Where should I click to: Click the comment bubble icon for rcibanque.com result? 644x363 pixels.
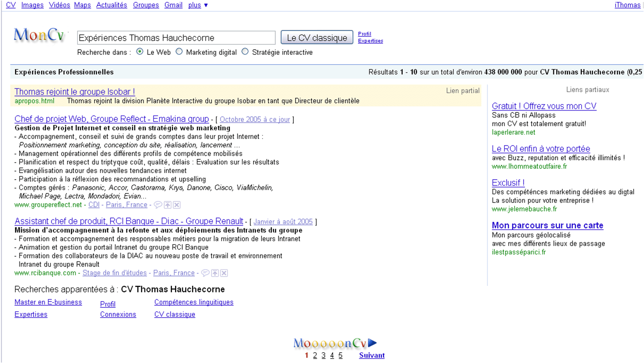[x=205, y=273]
